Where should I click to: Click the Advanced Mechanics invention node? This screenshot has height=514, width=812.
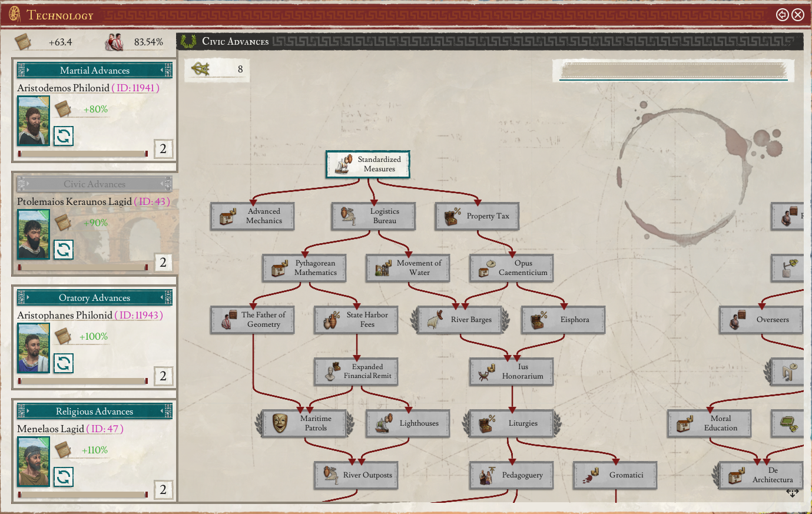pos(253,216)
